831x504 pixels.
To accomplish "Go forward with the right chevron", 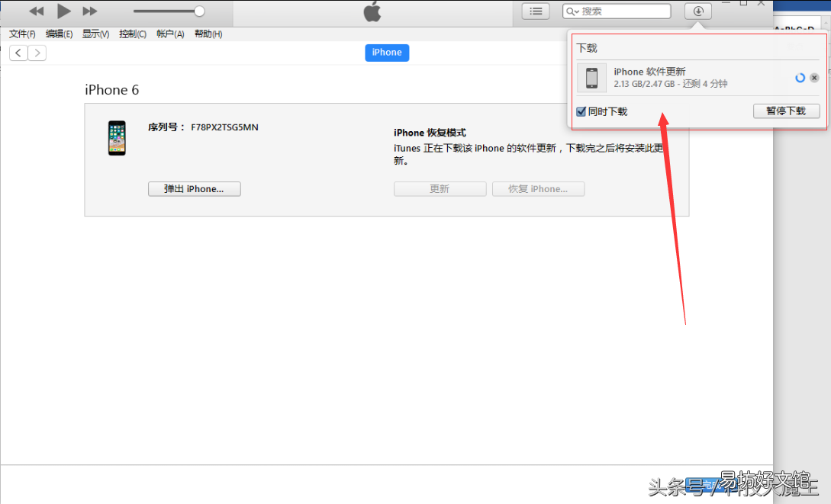I will coord(37,53).
